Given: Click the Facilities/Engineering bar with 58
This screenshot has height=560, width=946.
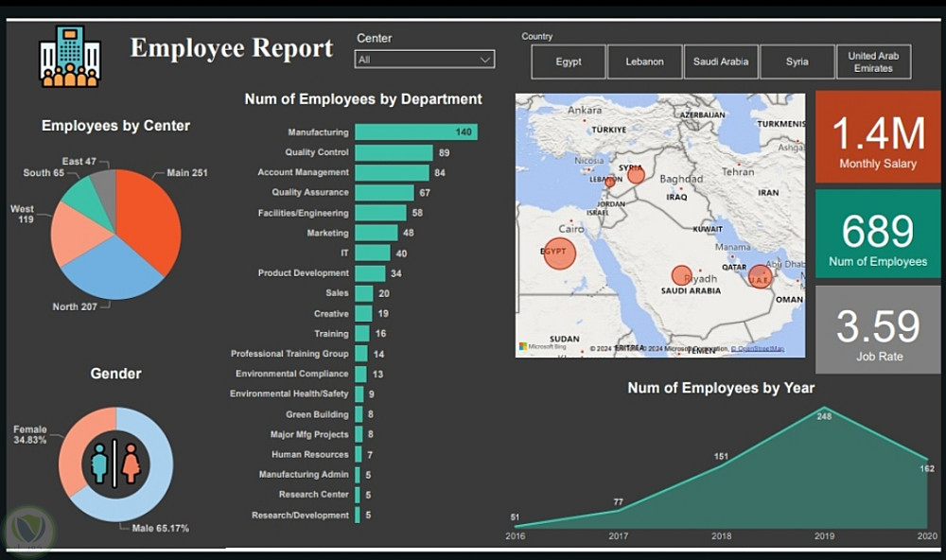Looking at the screenshot, I should click(380, 213).
